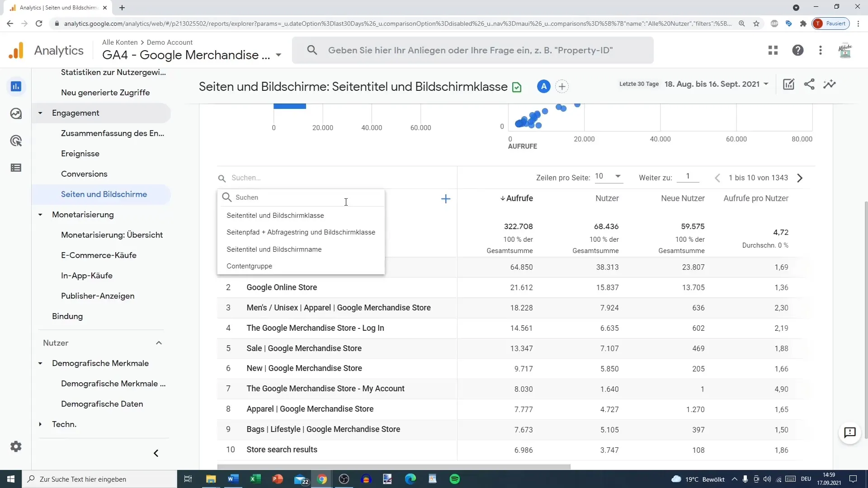Open the three-dot more options menu in Analytics header
The width and height of the screenshot is (868, 488).
[821, 50]
